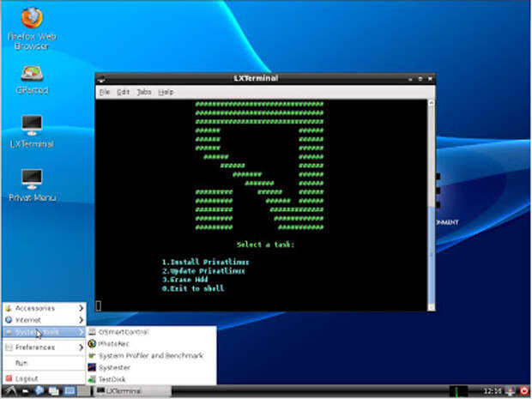Image resolution: width=532 pixels, height=399 pixels.
Task: Click the terminal text 'Exit to shell'
Action: (196, 288)
